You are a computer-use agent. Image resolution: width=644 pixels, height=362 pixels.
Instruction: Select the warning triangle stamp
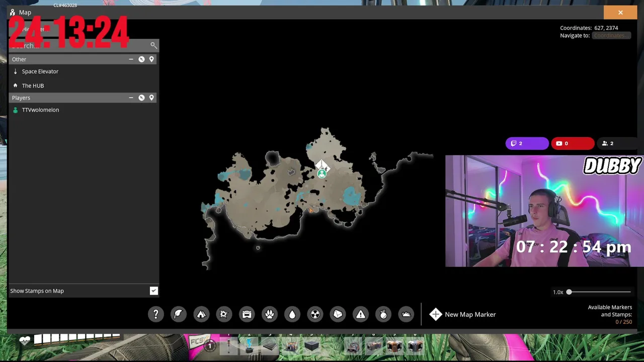(x=361, y=314)
